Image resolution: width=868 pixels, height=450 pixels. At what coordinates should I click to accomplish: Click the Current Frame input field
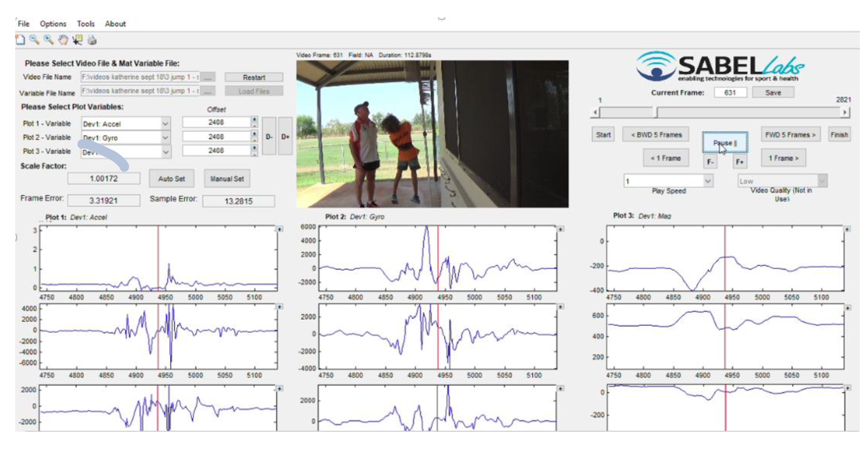pos(730,92)
